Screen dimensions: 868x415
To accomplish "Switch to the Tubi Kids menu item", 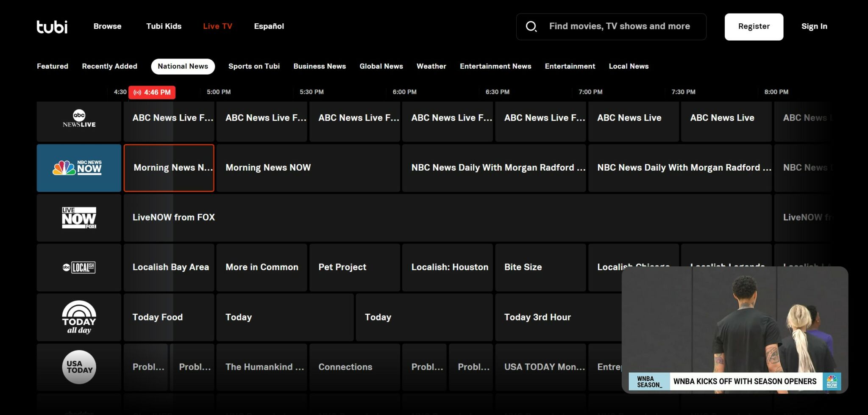I will (164, 26).
